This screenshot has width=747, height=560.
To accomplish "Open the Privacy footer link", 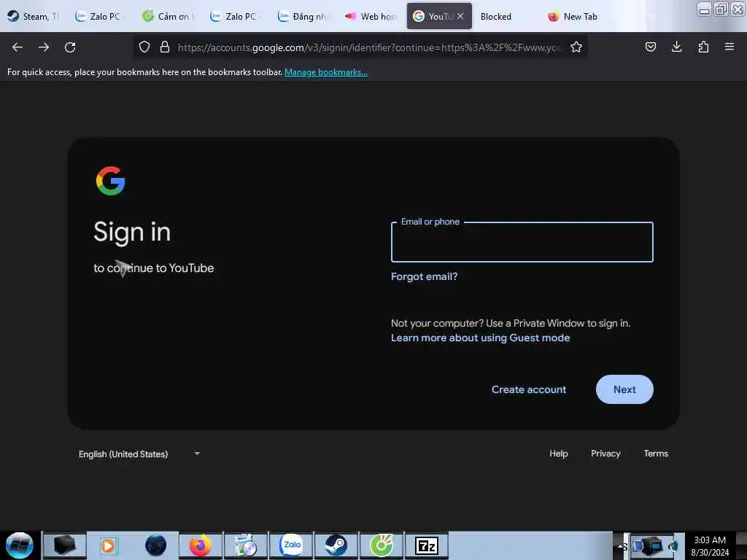I will [605, 454].
